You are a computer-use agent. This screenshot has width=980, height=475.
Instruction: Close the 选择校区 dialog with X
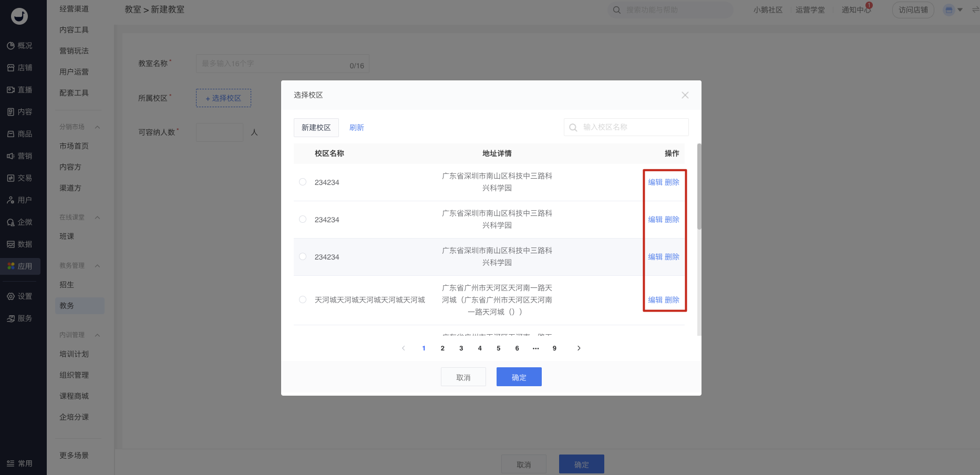click(685, 95)
